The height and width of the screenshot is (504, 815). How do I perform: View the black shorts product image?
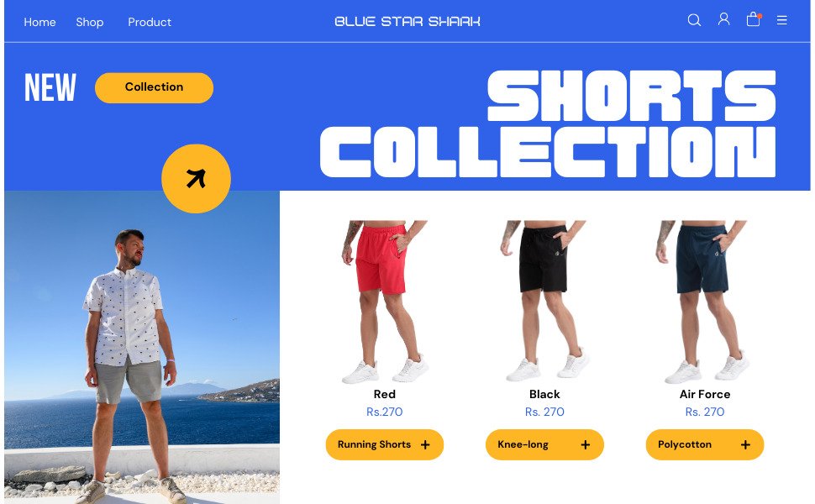coord(544,301)
